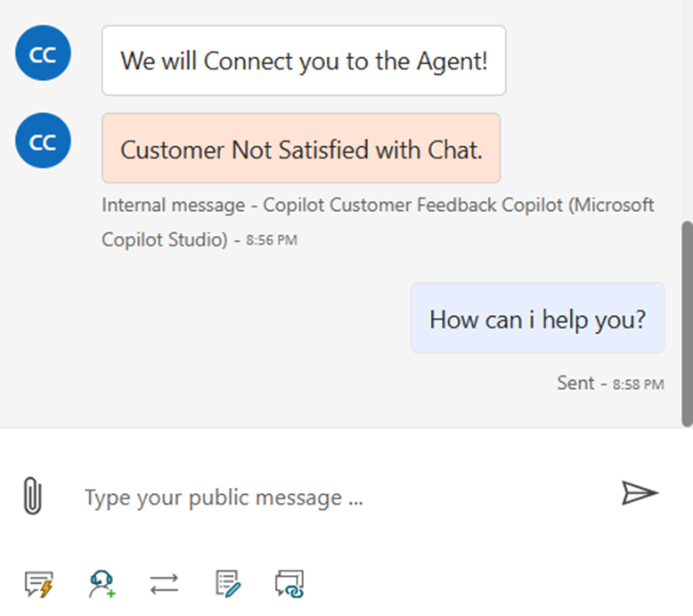Click the CC avatar beside the Not Satisfied message
Image resolution: width=693 pixels, height=616 pixels.
click(43, 142)
